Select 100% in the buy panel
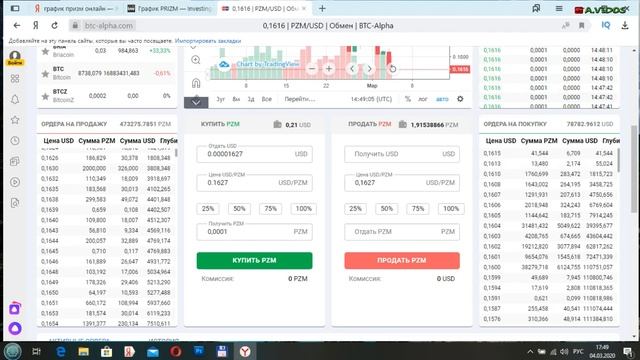Image resolution: width=640 pixels, height=360 pixels. [304, 209]
